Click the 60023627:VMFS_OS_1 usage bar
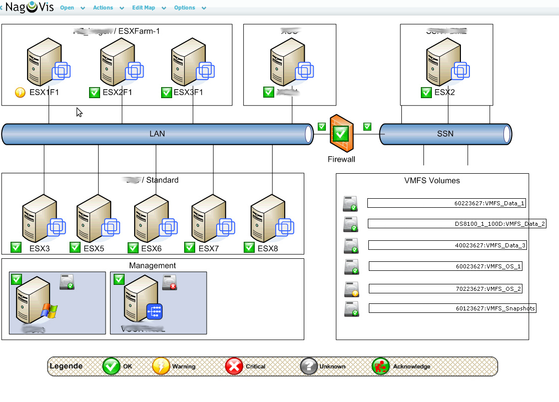This screenshot has height=402, width=559. coord(446,266)
